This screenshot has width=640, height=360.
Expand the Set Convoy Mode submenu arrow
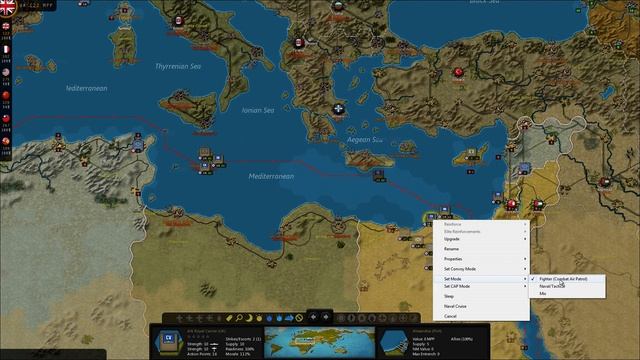[x=525, y=269]
